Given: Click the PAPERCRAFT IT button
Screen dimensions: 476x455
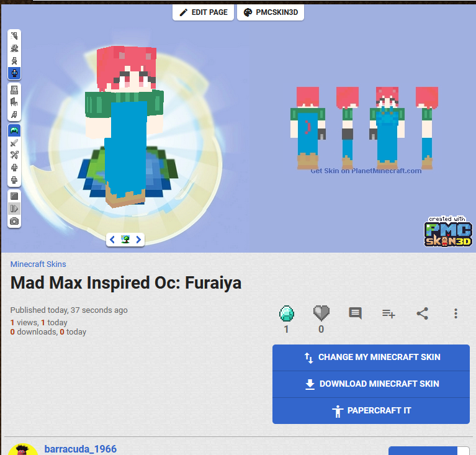Looking at the screenshot, I should pos(371,411).
